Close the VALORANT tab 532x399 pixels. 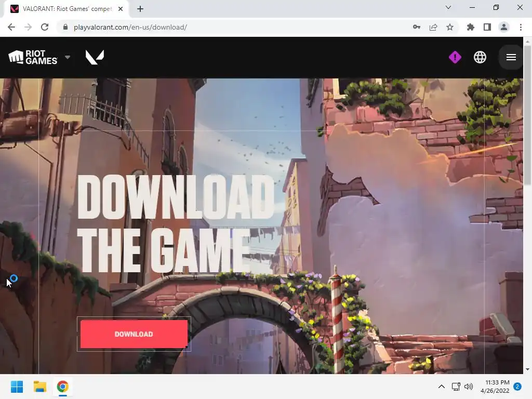coord(121,9)
